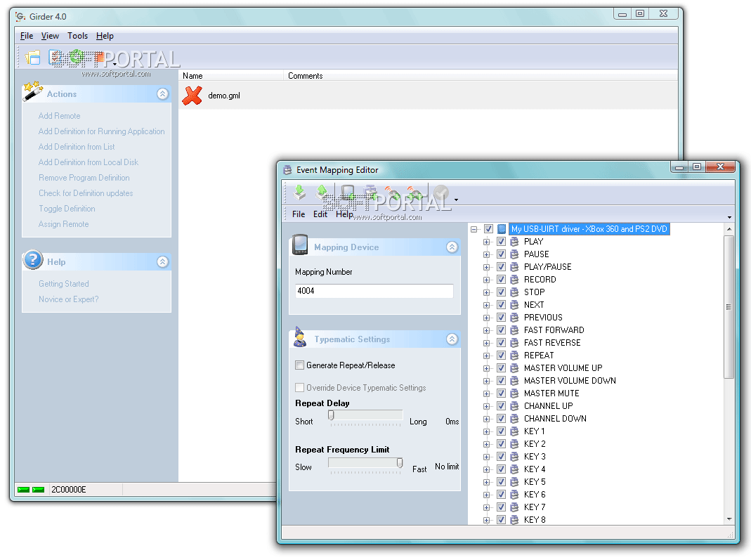The width and height of the screenshot is (751, 560).
Task: Open the Tools menu in Girder
Action: pos(77,36)
